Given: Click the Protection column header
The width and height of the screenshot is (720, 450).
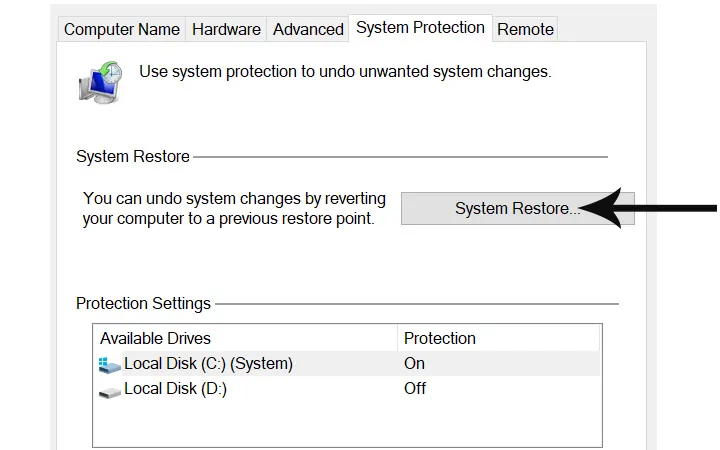Looking at the screenshot, I should coord(439,338).
